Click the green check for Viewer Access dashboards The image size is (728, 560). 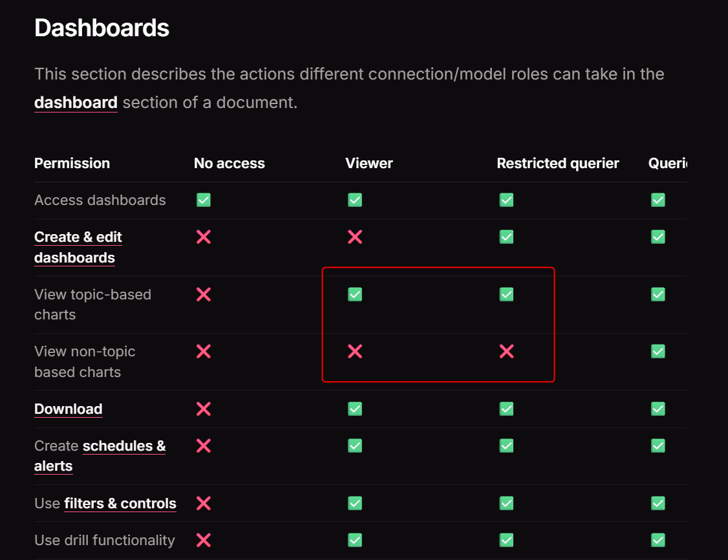coord(355,200)
